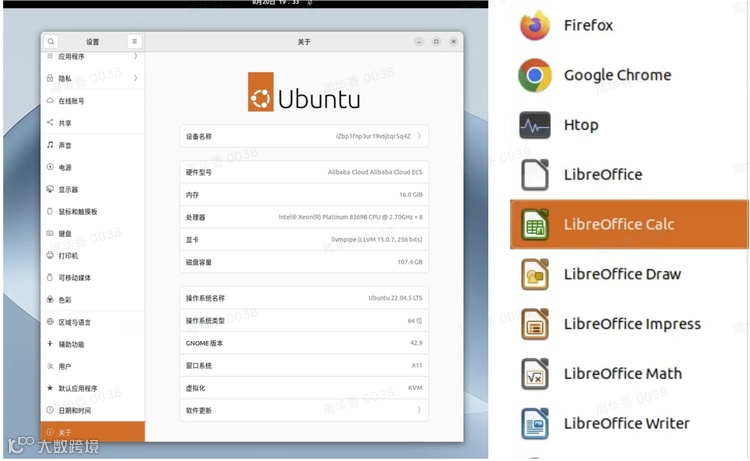Click the LibreOffice Impress text label
Viewport: 750px width, 461px height.
pos(632,324)
